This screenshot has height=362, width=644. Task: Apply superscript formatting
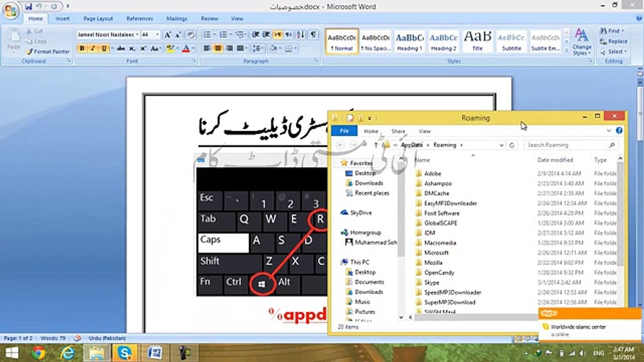point(143,49)
